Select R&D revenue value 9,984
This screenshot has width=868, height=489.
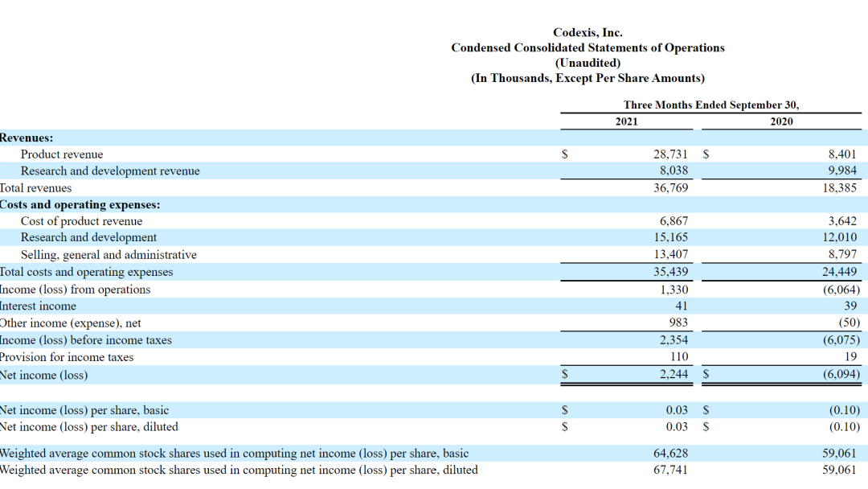(x=842, y=171)
